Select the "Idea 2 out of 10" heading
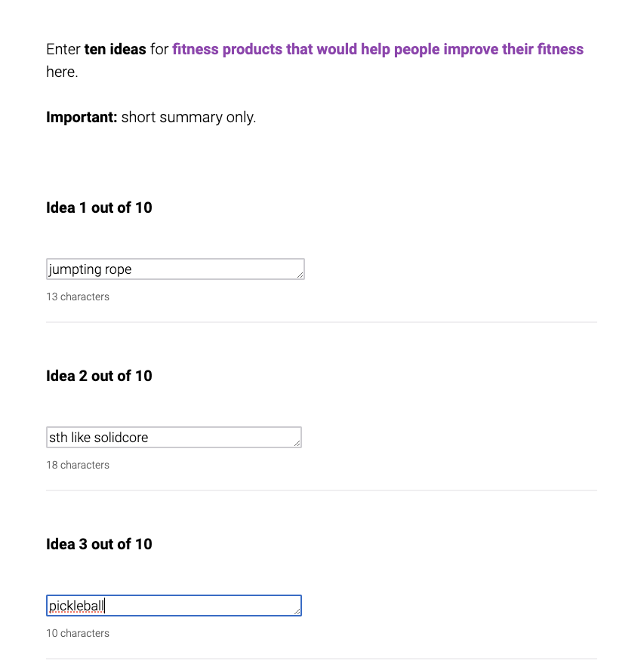This screenshot has height=664, width=644. 99,376
